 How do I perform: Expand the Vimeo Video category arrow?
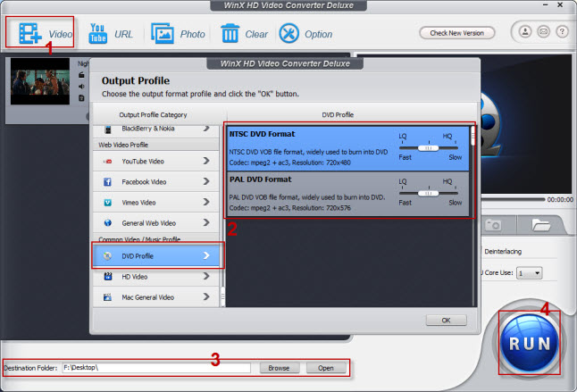pyautogui.click(x=206, y=202)
